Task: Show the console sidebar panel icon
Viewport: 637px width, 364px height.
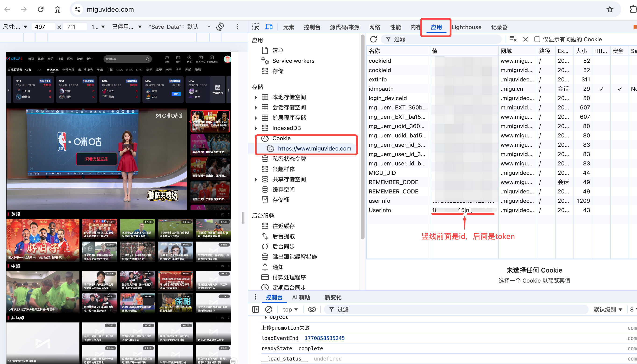Action: point(256,309)
